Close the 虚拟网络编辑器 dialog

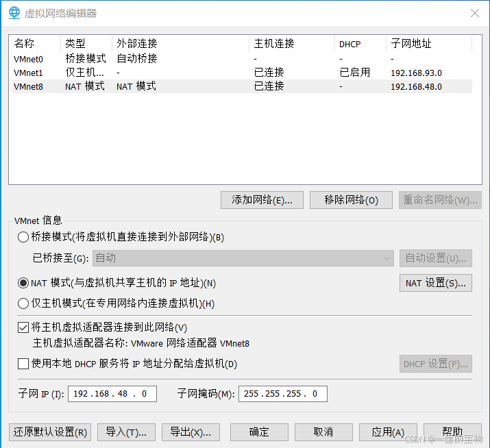tap(475, 13)
